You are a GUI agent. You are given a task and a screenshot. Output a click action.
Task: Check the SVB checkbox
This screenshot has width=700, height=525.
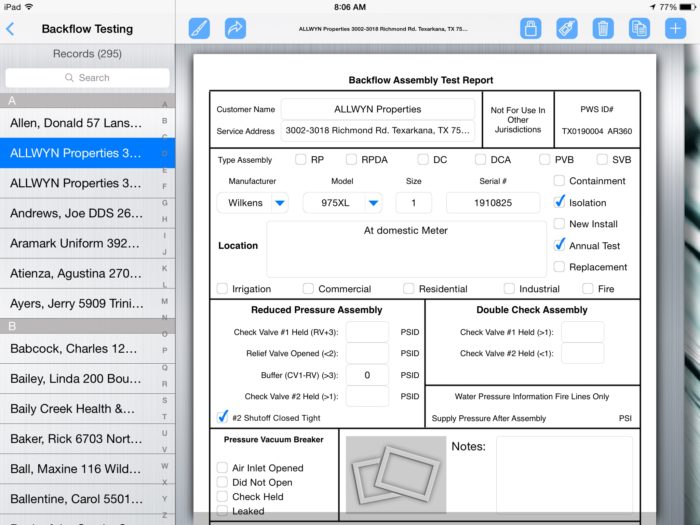click(602, 159)
